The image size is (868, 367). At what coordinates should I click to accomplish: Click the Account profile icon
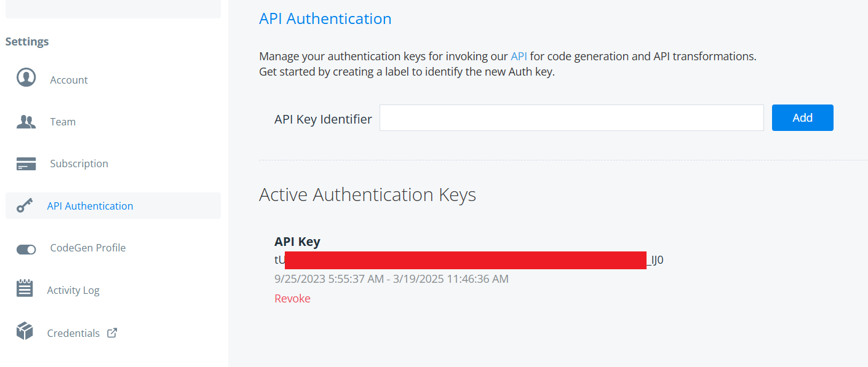26,78
